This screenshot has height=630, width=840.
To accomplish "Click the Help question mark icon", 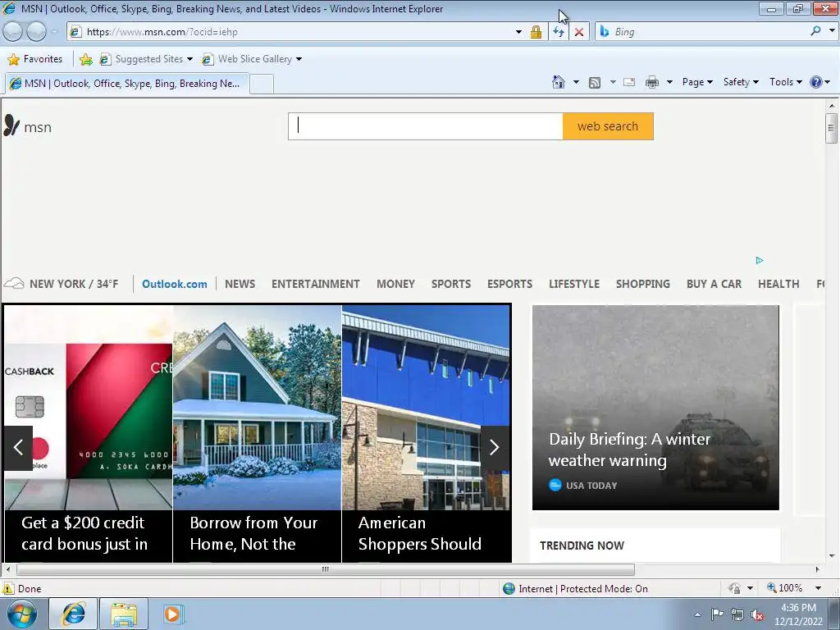I will 816,82.
